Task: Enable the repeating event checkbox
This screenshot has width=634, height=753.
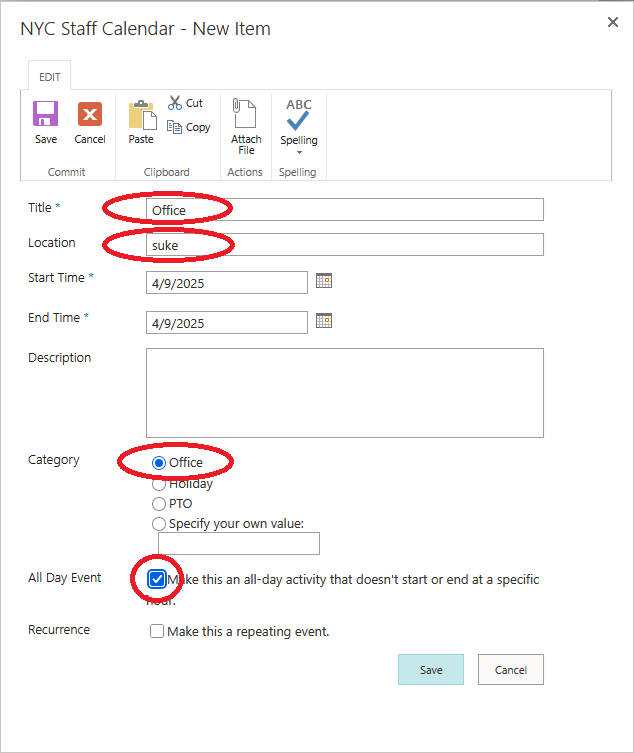Action: [x=157, y=631]
